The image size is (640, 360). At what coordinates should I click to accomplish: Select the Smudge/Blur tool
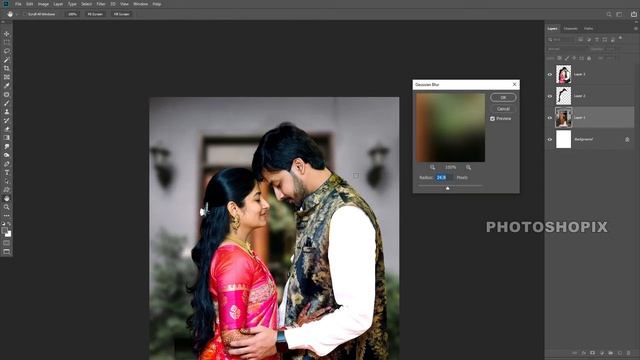(7, 147)
